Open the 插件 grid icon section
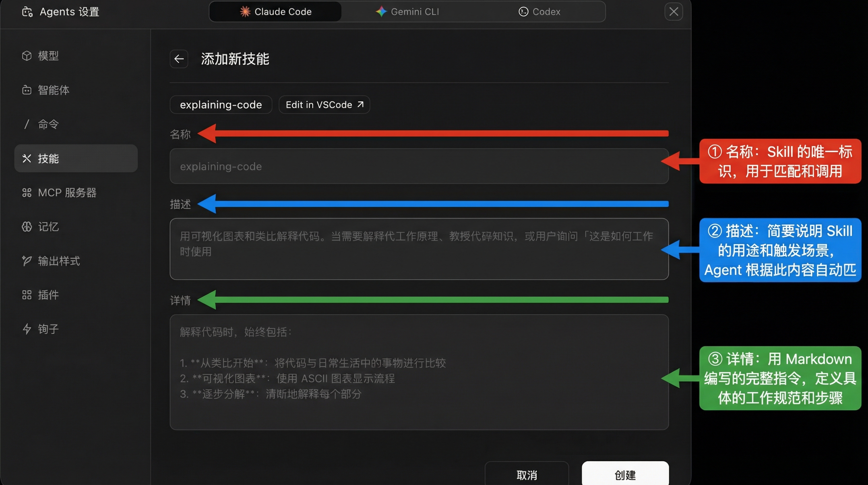The height and width of the screenshot is (485, 868). coord(26,295)
